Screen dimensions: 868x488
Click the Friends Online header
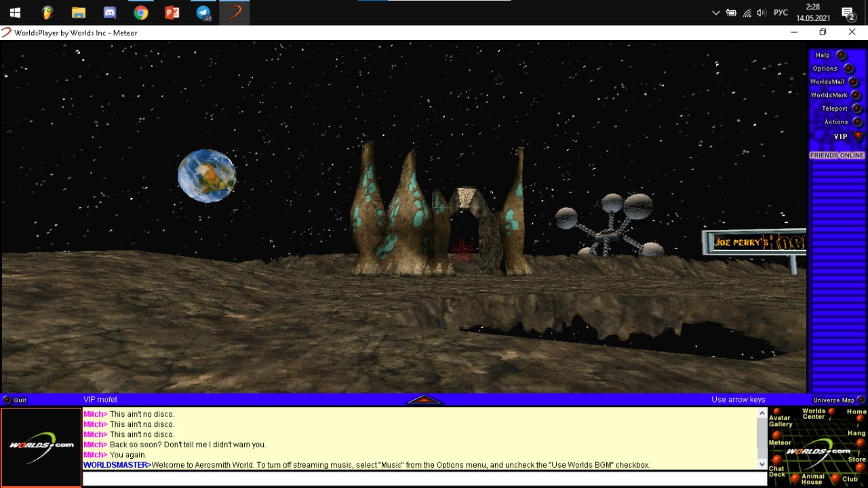coord(837,155)
